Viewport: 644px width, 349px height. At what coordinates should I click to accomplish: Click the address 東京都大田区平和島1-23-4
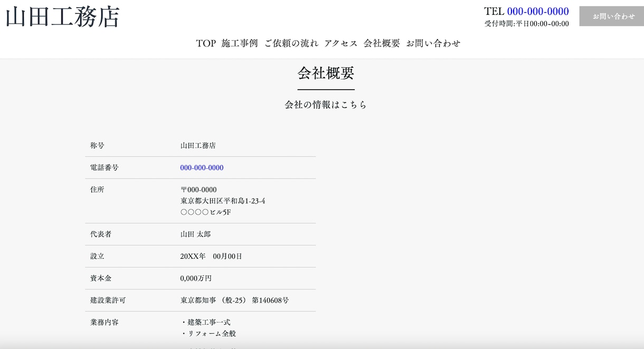(x=223, y=201)
